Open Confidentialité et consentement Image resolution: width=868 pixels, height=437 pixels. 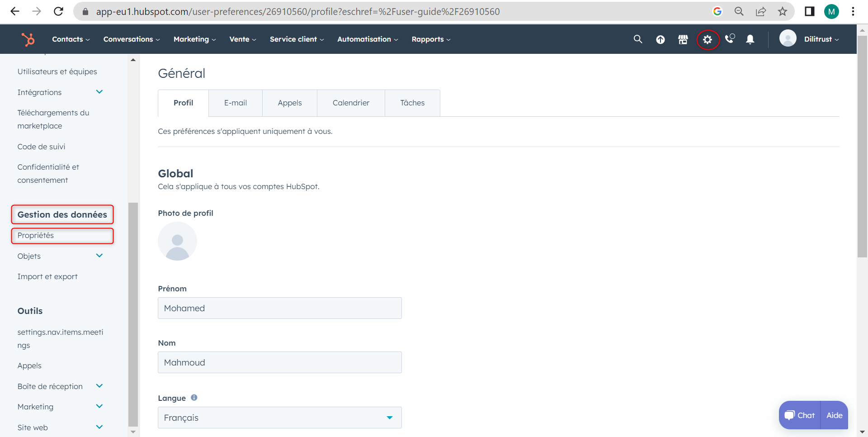pos(48,174)
